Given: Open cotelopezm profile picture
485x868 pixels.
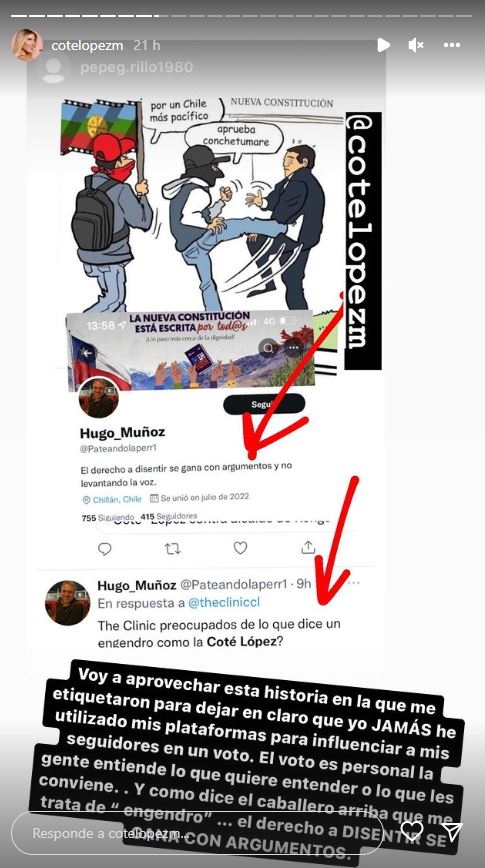Looking at the screenshot, I should click(x=27, y=45).
